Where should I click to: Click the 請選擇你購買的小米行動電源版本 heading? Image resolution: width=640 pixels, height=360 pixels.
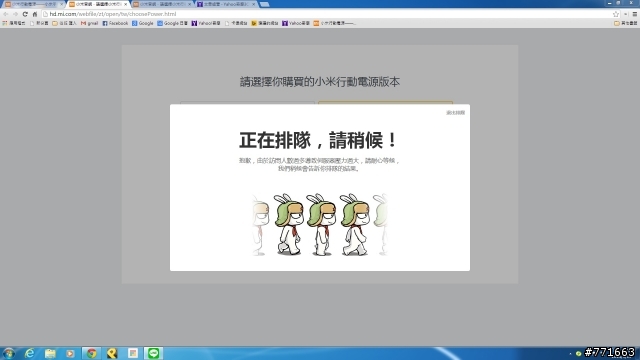(320, 82)
